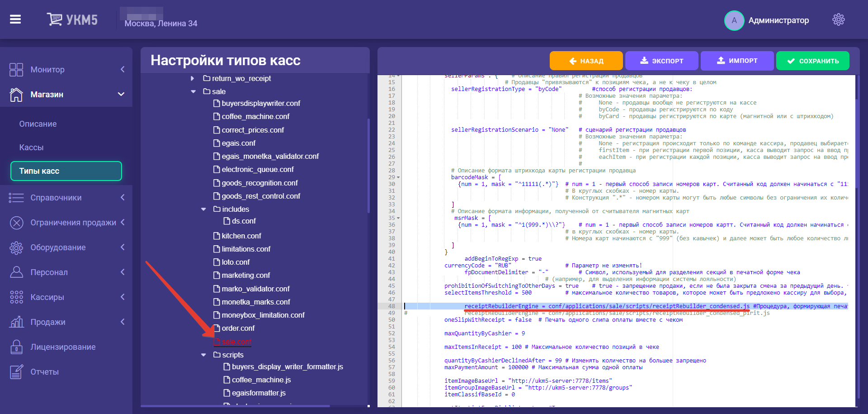Fold code block at line 35
Viewport: 868px width, 414px height.
398,218
